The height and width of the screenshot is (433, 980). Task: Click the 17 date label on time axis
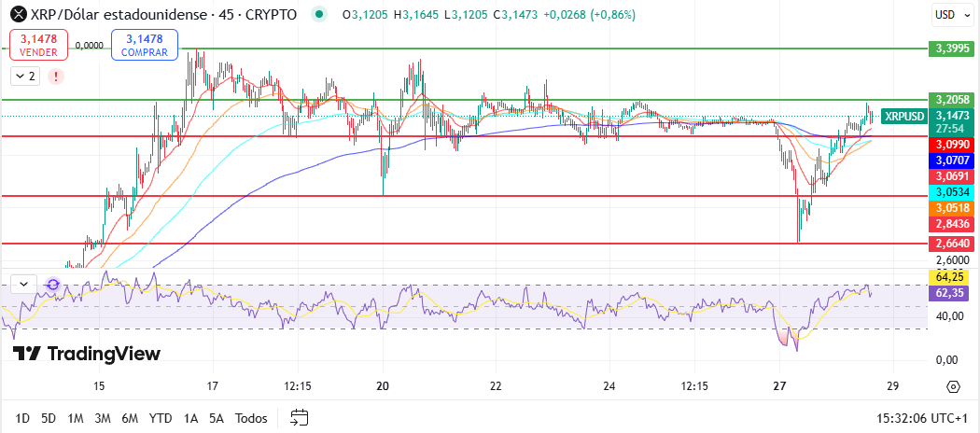(x=212, y=385)
